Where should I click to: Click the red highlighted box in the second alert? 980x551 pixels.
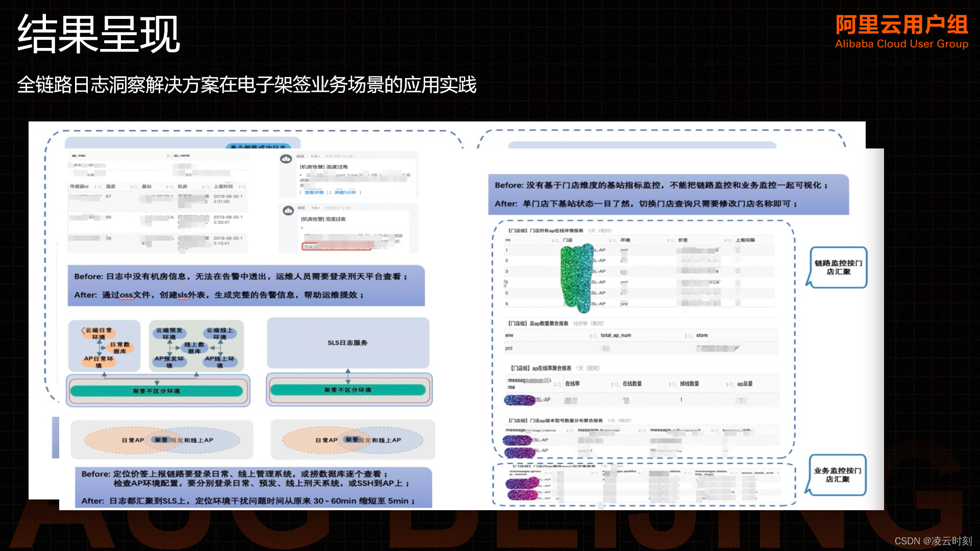pyautogui.click(x=337, y=246)
